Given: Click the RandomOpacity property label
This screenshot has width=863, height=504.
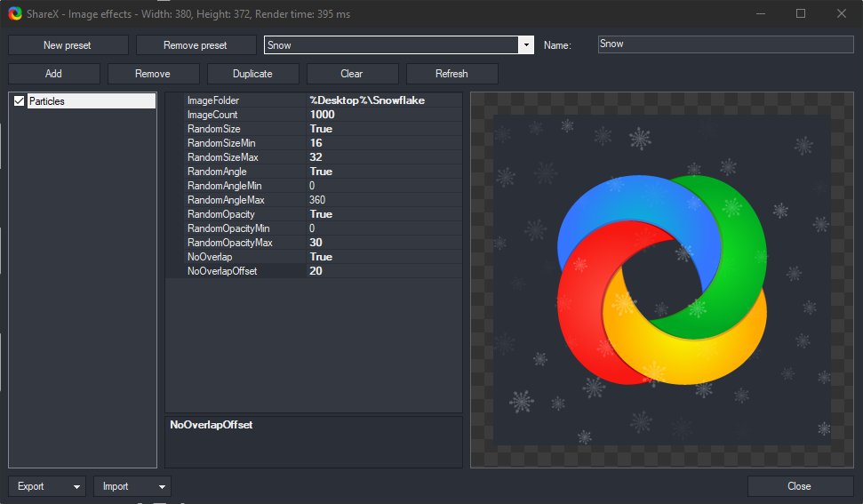Looking at the screenshot, I should pos(221,214).
